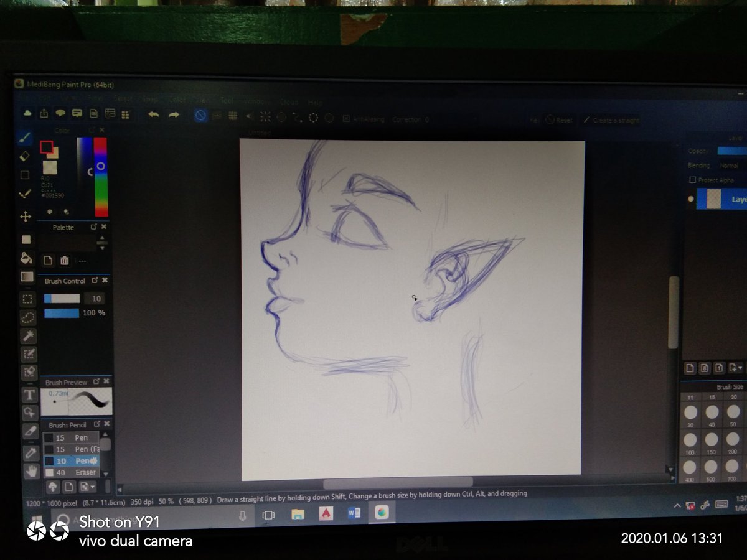Open the Help menu
Image resolution: width=747 pixels, height=560 pixels.
tap(316, 102)
